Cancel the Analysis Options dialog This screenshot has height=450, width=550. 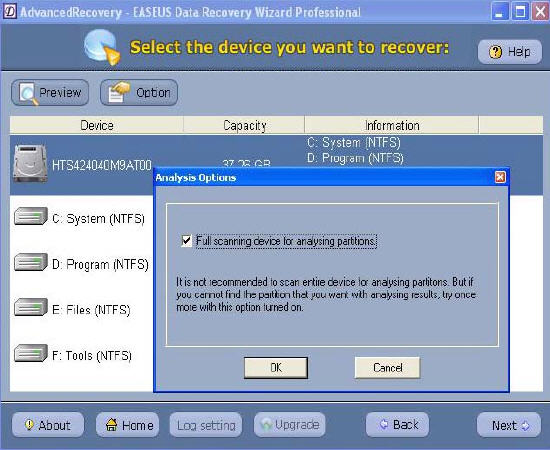pos(387,368)
